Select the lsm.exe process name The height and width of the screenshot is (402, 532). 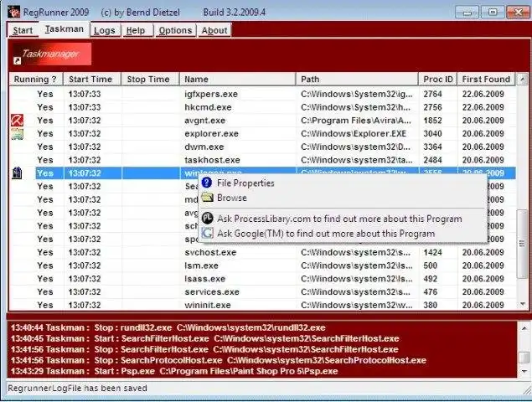click(202, 265)
